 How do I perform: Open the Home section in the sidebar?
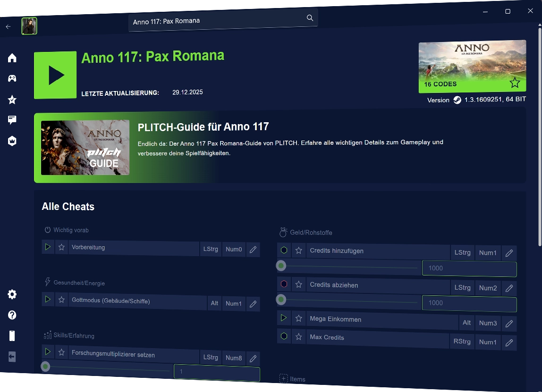pyautogui.click(x=12, y=57)
